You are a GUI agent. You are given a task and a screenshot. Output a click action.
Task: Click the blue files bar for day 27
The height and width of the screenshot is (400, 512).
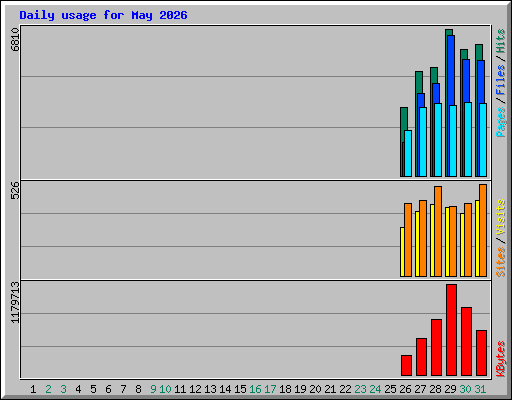421,100
